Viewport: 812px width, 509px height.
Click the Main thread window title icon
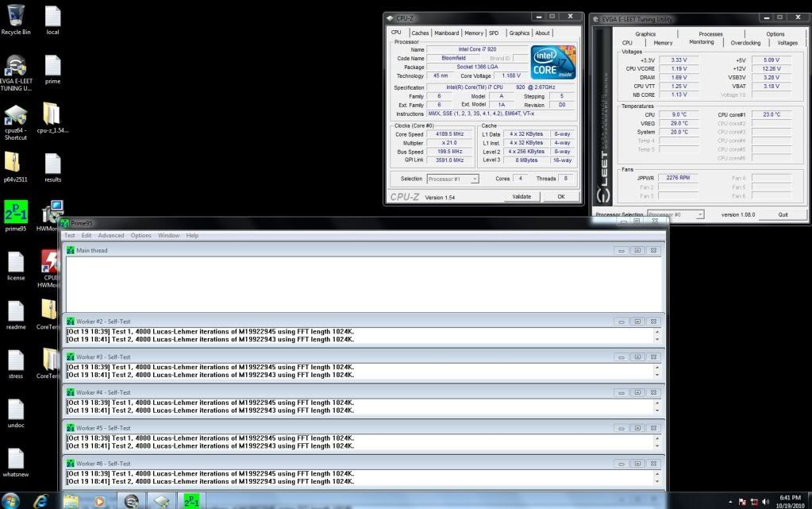70,250
